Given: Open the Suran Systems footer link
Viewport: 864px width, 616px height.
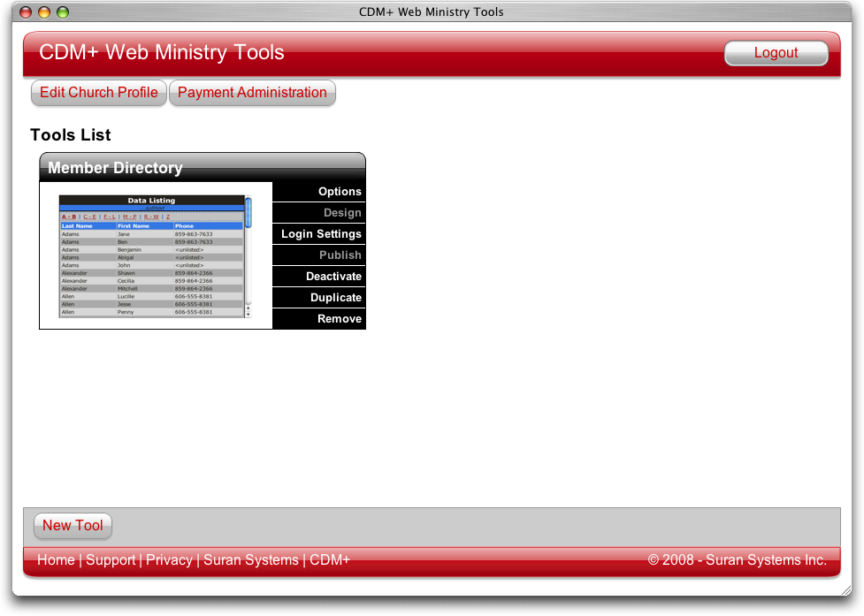Looking at the screenshot, I should (x=251, y=560).
